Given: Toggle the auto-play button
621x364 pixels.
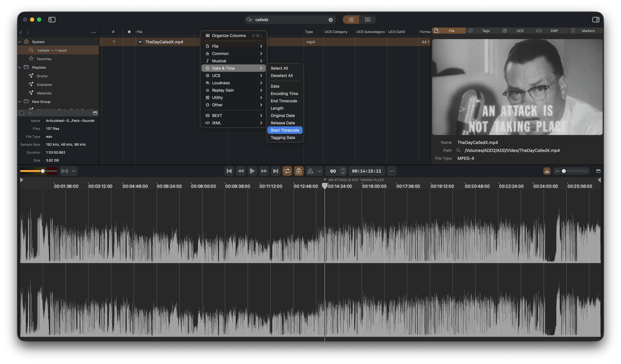Looking at the screenshot, I should click(x=299, y=171).
